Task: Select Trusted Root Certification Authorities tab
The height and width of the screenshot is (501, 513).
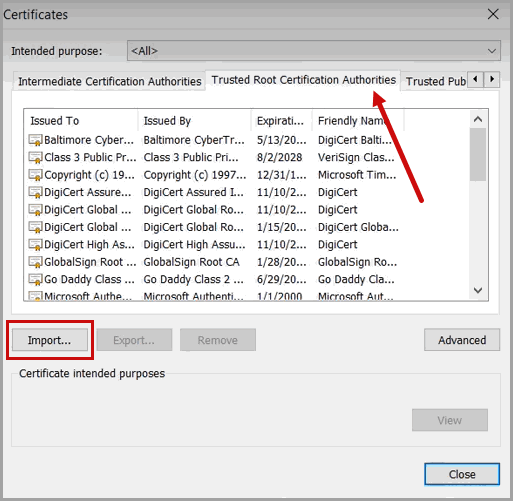Action: (303, 80)
